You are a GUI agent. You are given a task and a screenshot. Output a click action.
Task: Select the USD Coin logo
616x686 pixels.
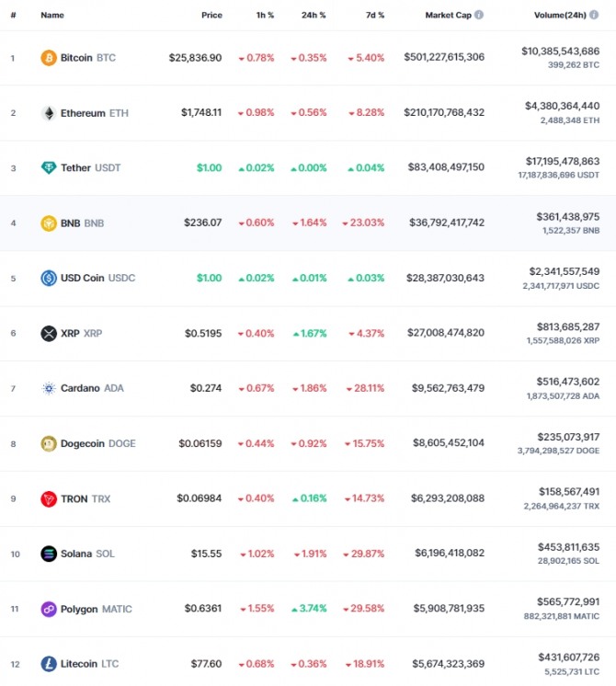coord(49,278)
